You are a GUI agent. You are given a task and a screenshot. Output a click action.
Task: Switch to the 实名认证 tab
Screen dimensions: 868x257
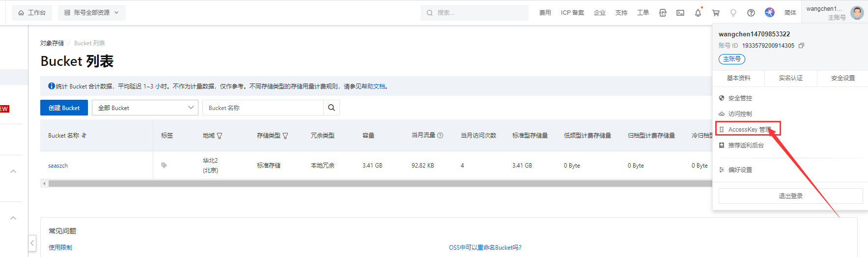pyautogui.click(x=790, y=78)
